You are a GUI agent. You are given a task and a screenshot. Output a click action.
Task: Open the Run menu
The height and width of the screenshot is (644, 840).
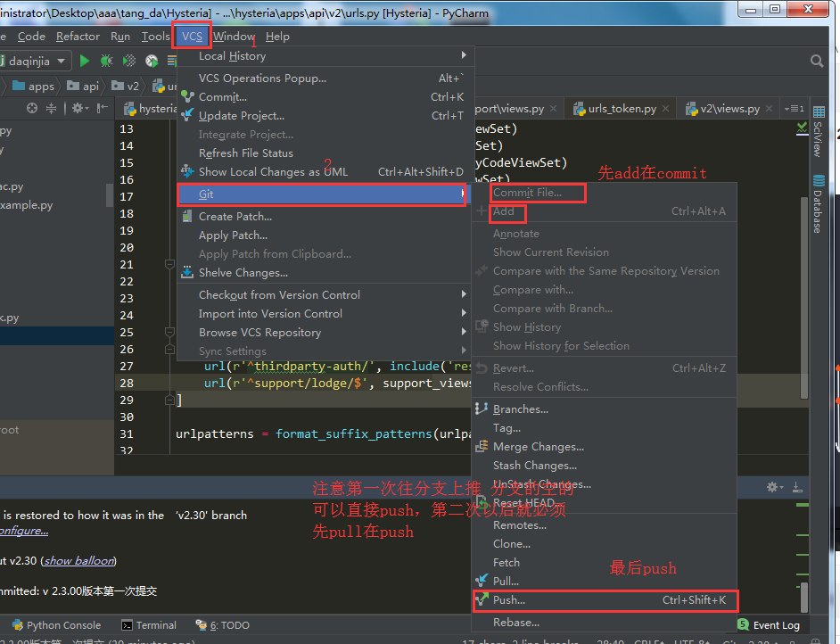tap(120, 36)
